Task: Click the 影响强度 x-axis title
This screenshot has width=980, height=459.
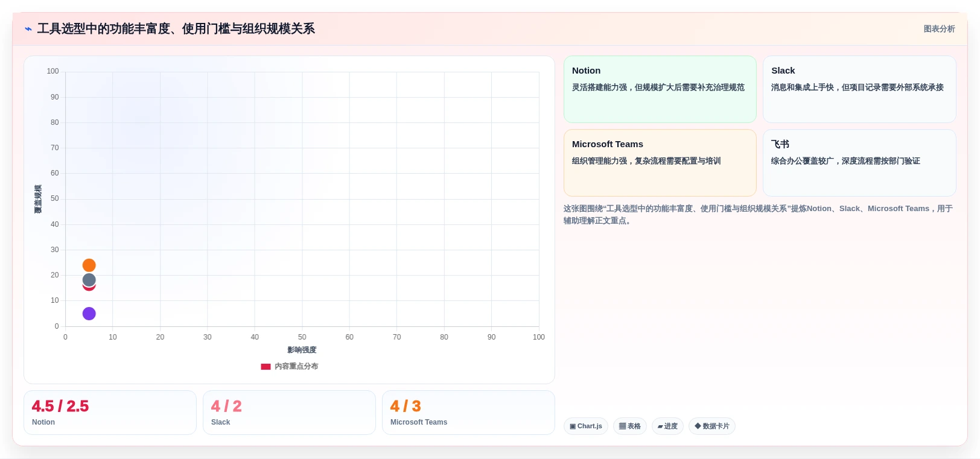Action: point(302,350)
